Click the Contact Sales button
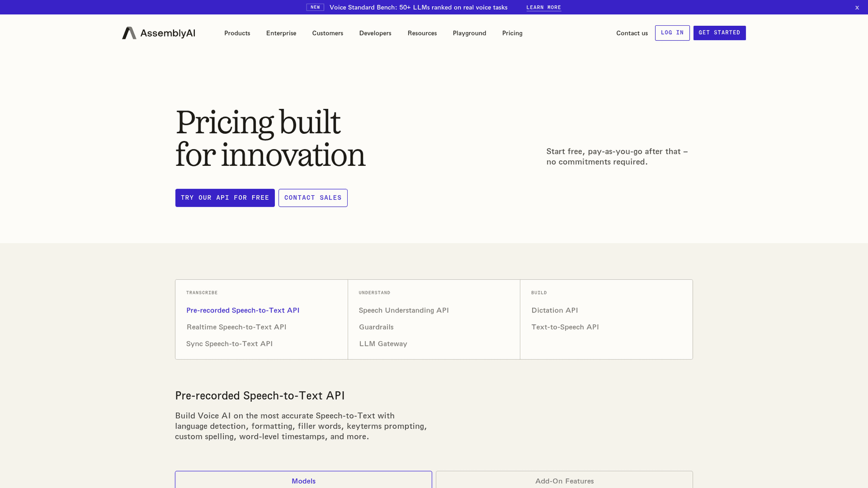The height and width of the screenshot is (488, 868). [313, 198]
